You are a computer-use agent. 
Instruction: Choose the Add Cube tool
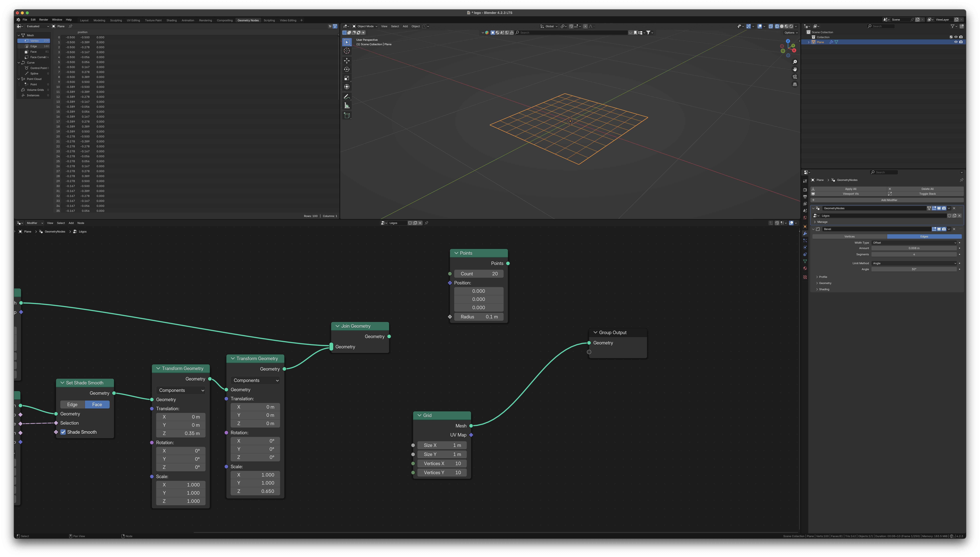point(347,116)
